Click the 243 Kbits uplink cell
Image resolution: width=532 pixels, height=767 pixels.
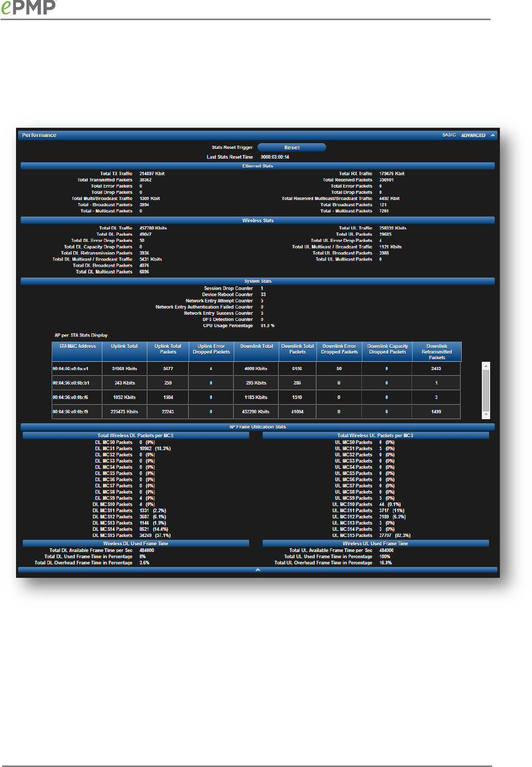click(125, 383)
